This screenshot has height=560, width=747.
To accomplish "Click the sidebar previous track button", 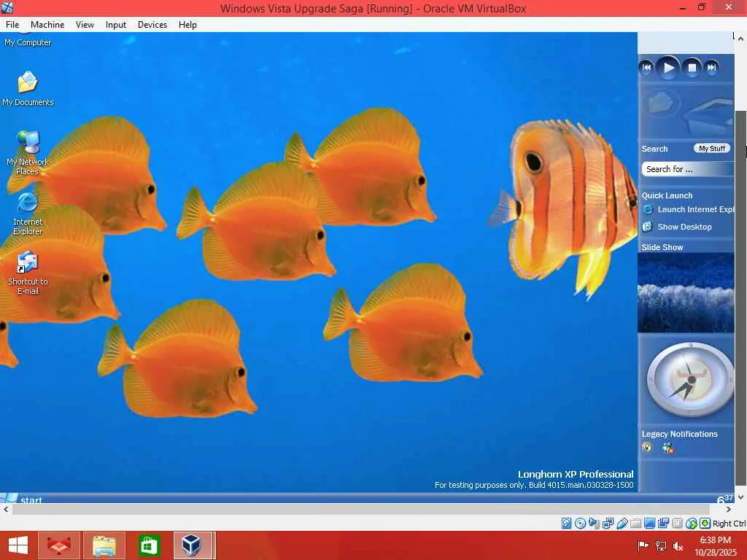I will 646,68.
